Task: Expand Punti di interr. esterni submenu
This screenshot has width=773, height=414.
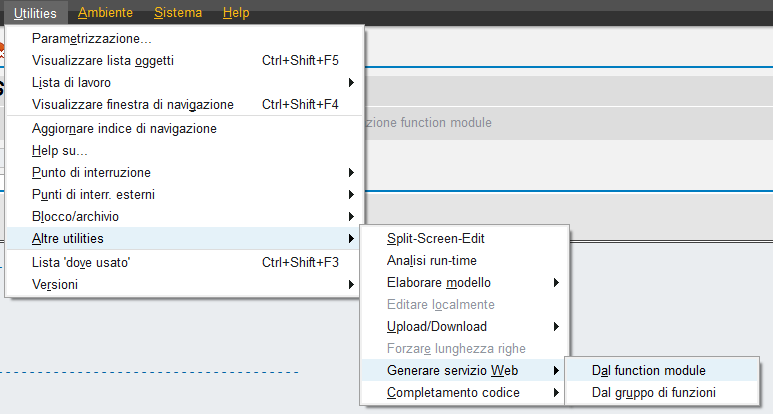Action: tap(184, 195)
